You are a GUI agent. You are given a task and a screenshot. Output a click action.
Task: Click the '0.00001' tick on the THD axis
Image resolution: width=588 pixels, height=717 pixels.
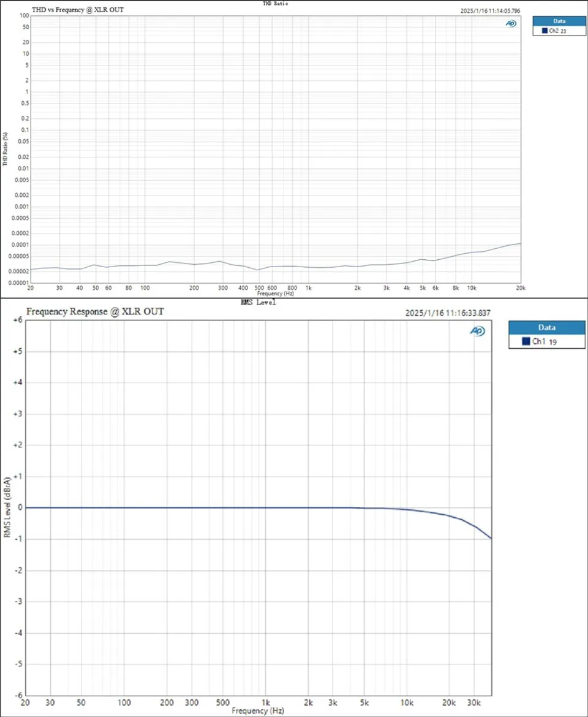(19, 283)
